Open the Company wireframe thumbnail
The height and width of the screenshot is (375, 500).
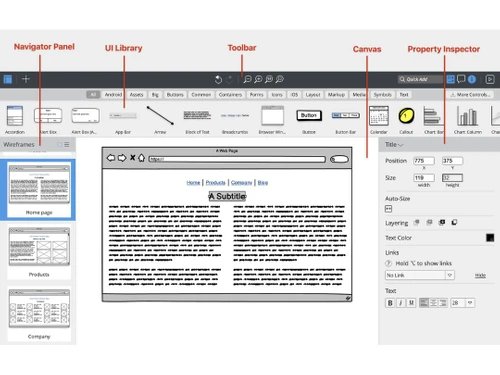(39, 314)
